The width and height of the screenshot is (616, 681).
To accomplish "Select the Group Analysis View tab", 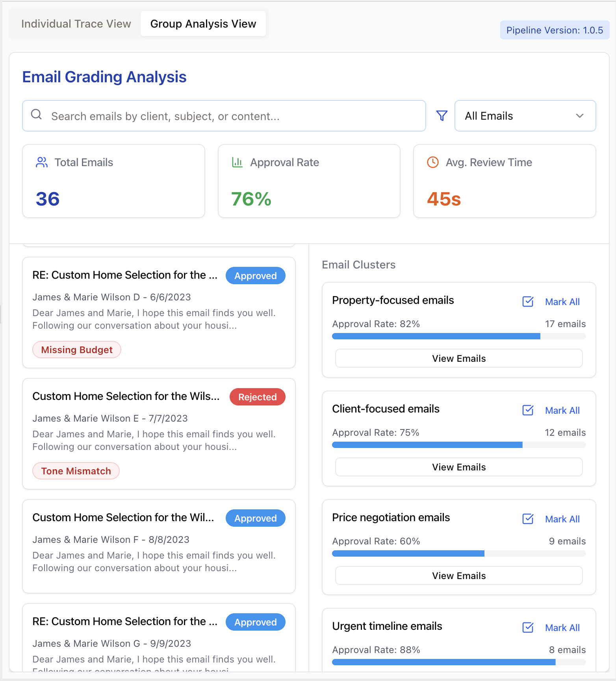I will pos(203,24).
